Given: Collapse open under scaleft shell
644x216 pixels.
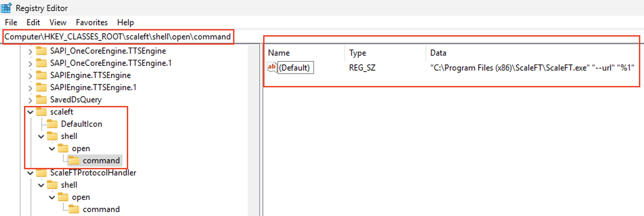Looking at the screenshot, I should click(52, 149).
